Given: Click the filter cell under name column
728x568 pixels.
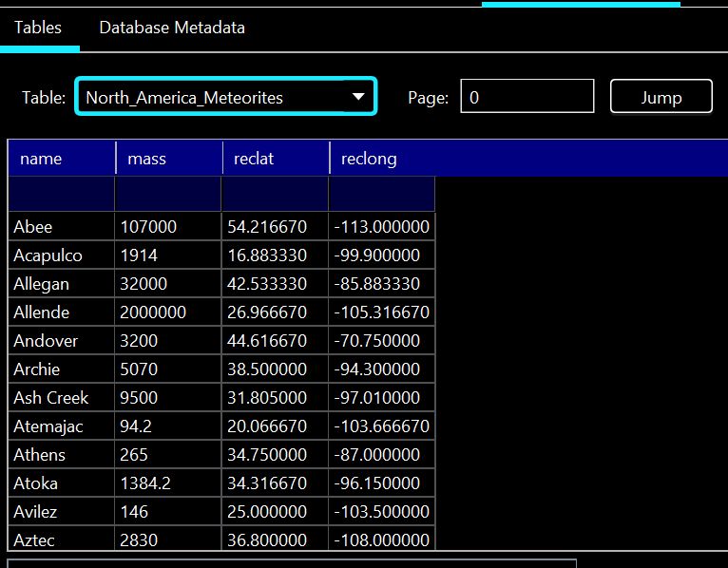Looking at the screenshot, I should click(61, 194).
